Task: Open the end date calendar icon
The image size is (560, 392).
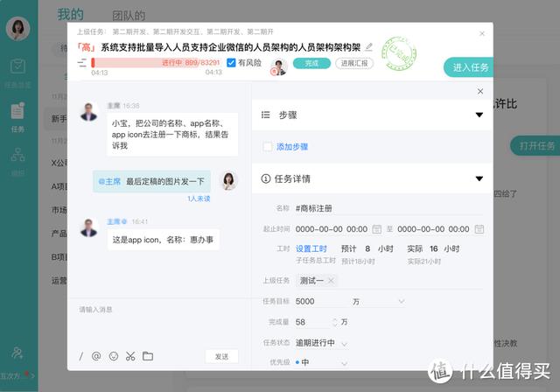Action: click(x=479, y=229)
